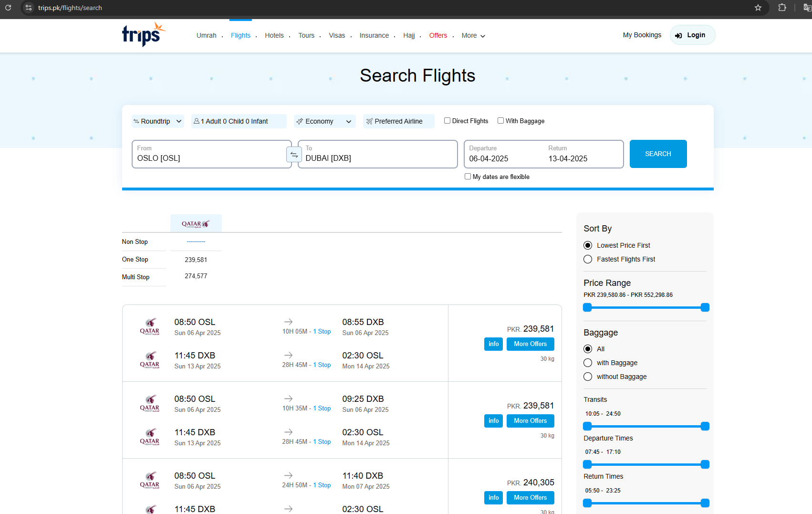Select Fastest Flights First sorting
Viewport: 812px width, 514px height.
tap(588, 259)
